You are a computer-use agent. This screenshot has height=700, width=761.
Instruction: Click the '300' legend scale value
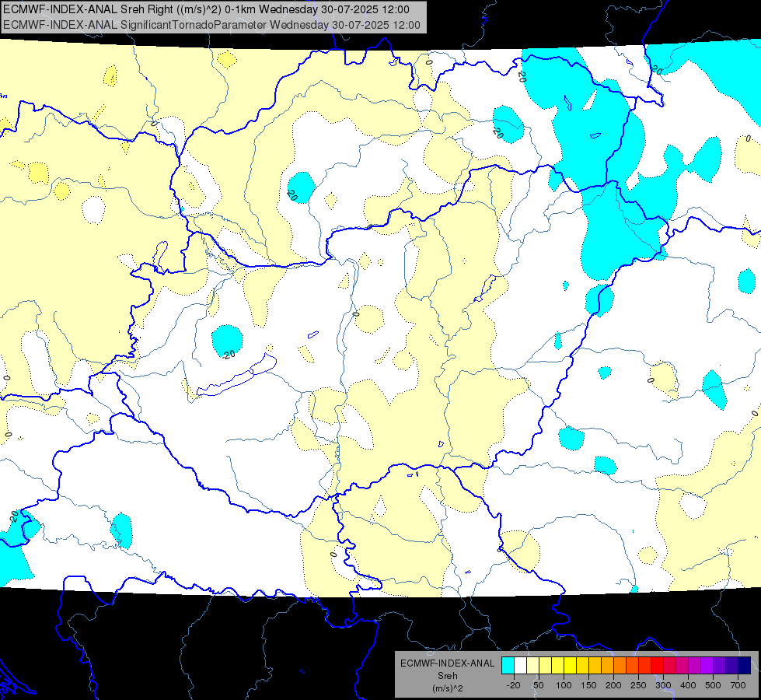pyautogui.click(x=663, y=685)
